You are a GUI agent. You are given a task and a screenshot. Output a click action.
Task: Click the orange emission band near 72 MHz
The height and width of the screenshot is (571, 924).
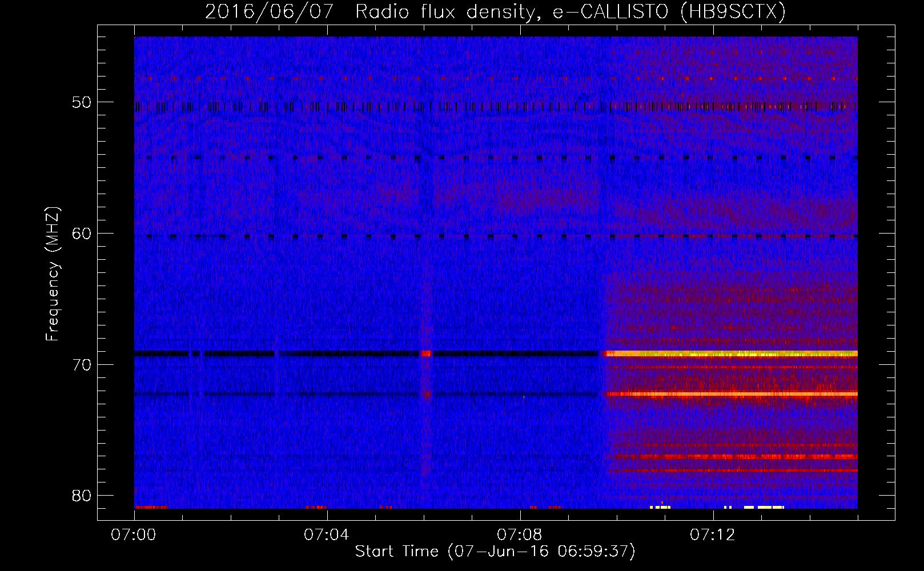click(x=731, y=394)
